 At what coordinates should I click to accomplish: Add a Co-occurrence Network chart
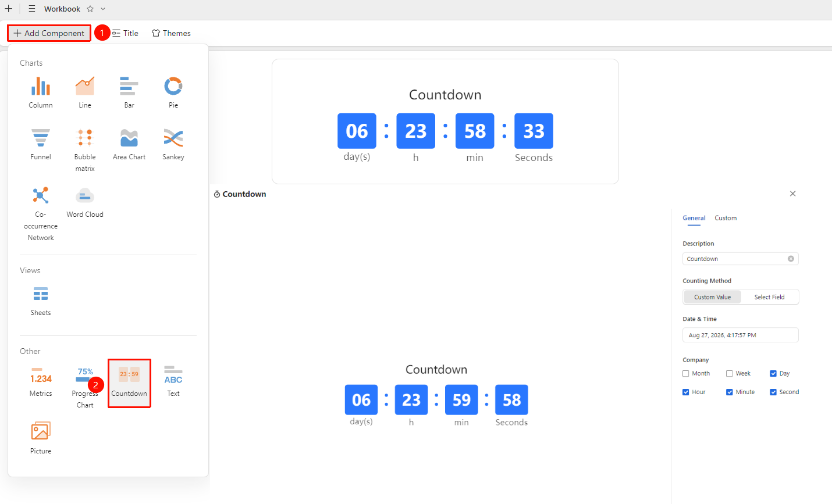click(41, 213)
